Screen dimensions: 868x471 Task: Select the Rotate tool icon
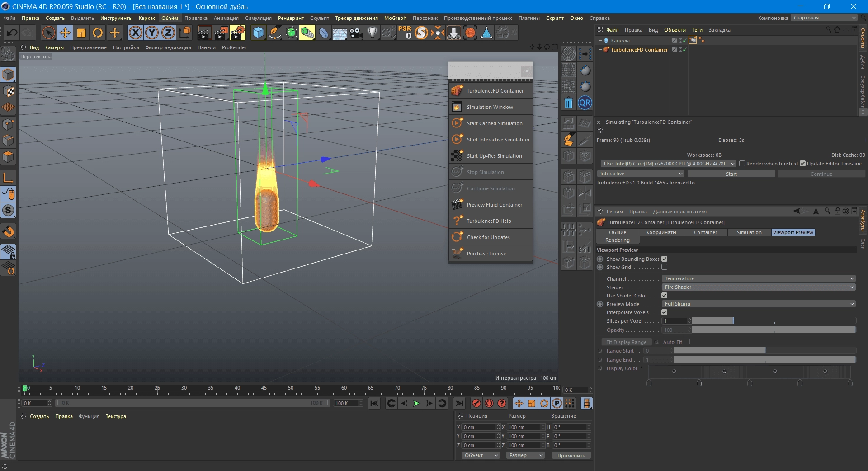98,33
